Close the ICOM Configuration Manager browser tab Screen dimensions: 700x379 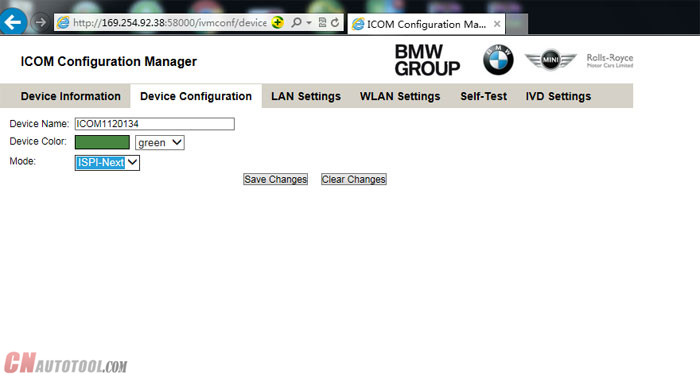click(497, 24)
